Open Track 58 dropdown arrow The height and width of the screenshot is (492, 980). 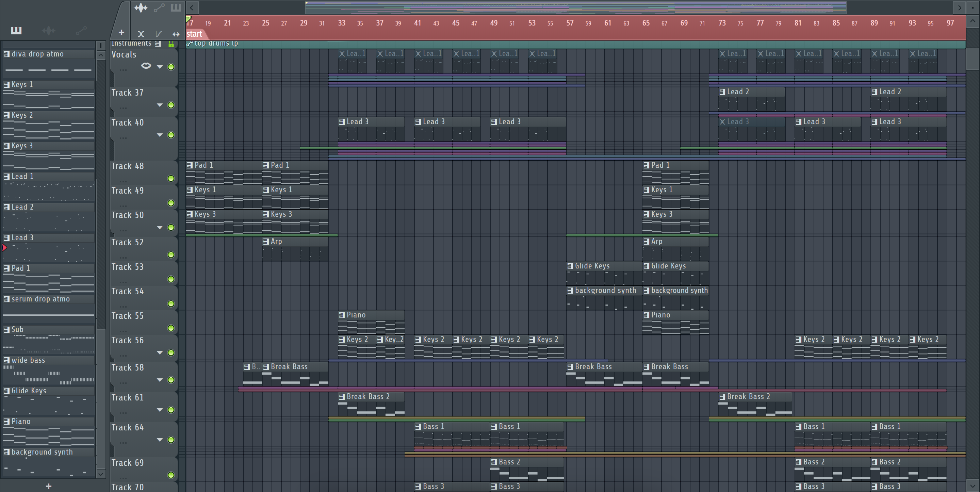click(x=160, y=380)
